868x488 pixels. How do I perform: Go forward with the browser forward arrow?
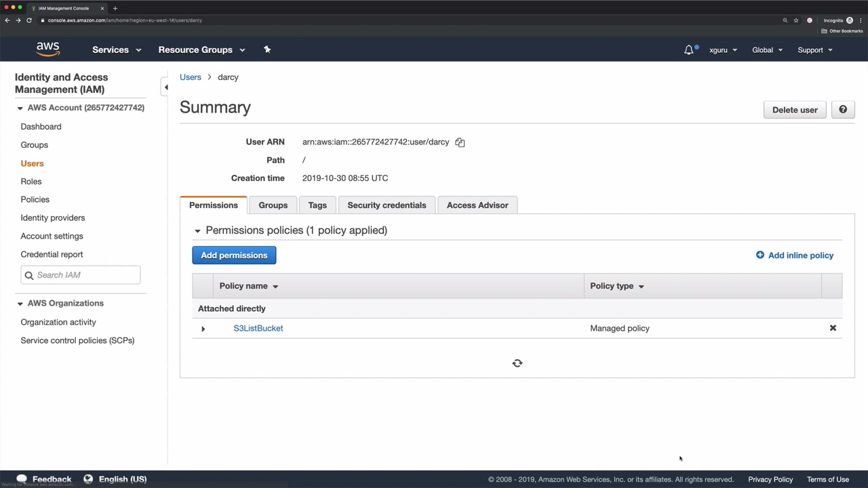[18, 20]
